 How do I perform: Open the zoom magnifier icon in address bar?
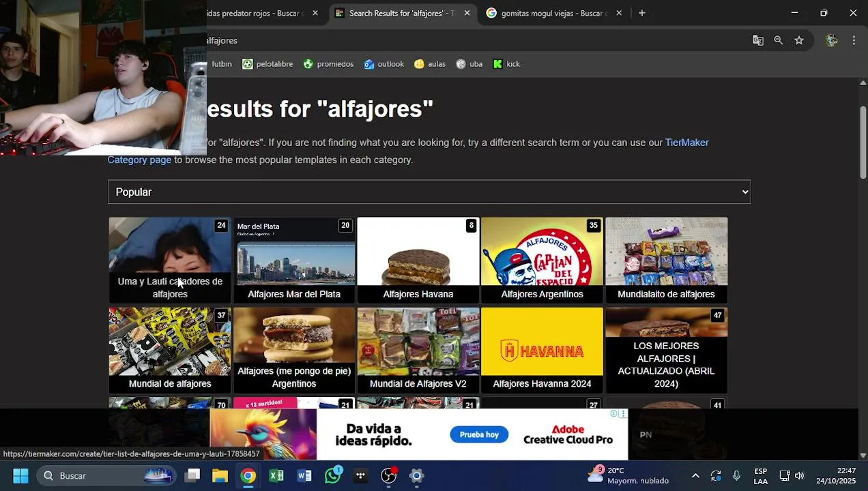point(778,40)
